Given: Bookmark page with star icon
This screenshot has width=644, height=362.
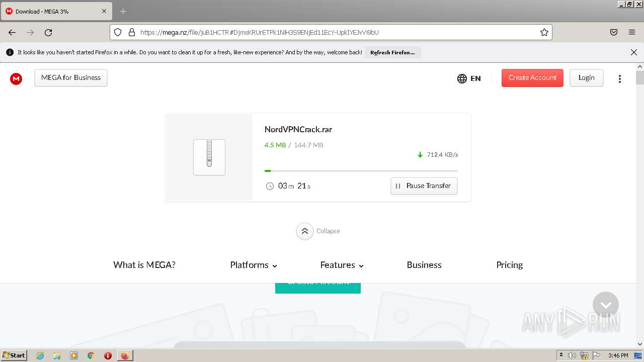Looking at the screenshot, I should tap(544, 32).
